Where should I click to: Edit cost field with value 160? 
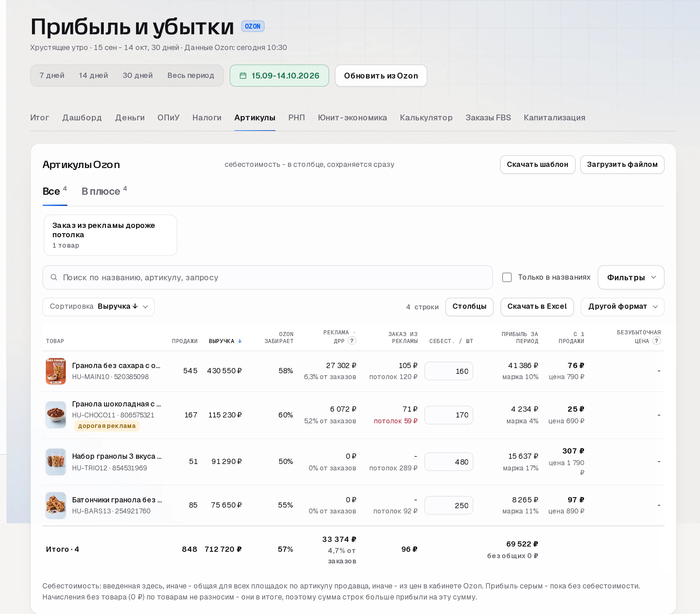(448, 371)
